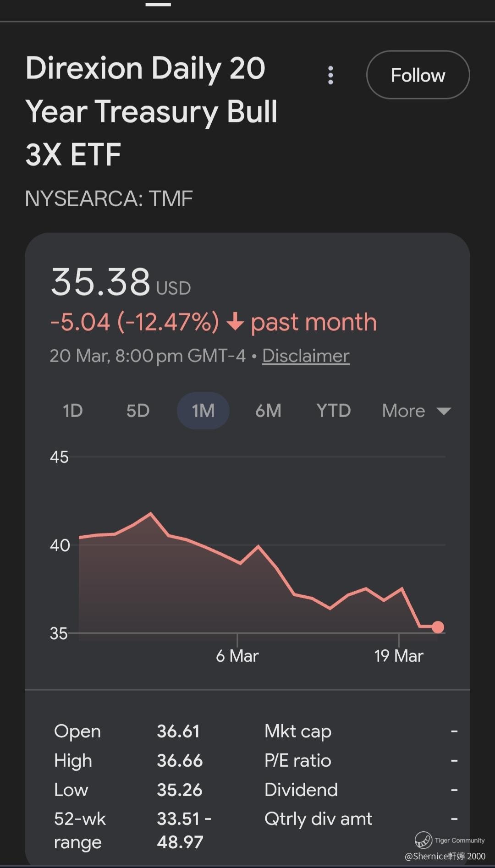Switch chart to 5D range
Viewport: 495px width, 868px height.
[138, 411]
